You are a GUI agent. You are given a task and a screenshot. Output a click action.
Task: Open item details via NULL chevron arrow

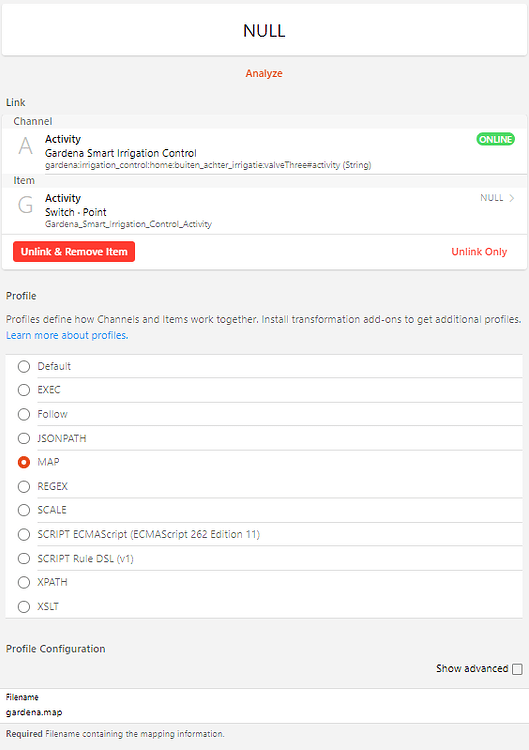pos(512,198)
